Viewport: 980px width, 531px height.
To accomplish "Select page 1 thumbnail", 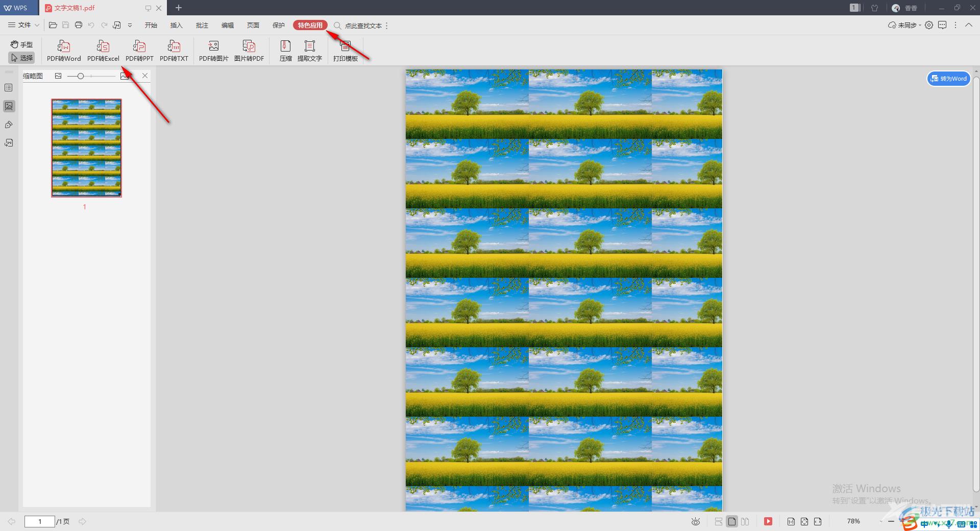I will point(86,148).
